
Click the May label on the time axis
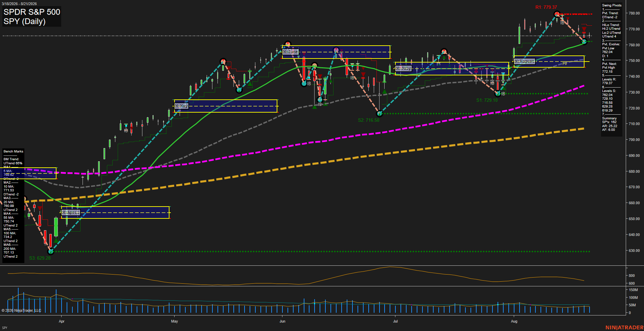click(174, 321)
